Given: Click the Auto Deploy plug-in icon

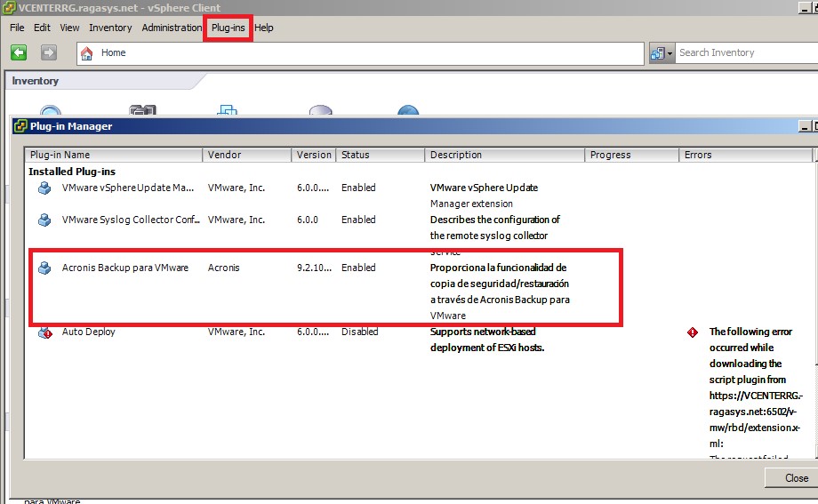Looking at the screenshot, I should (x=44, y=332).
